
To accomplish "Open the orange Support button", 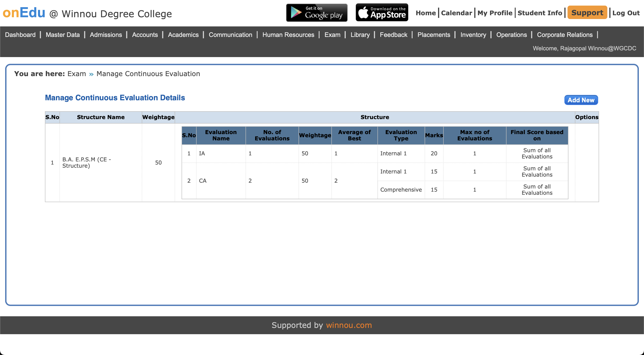I will 587,13.
